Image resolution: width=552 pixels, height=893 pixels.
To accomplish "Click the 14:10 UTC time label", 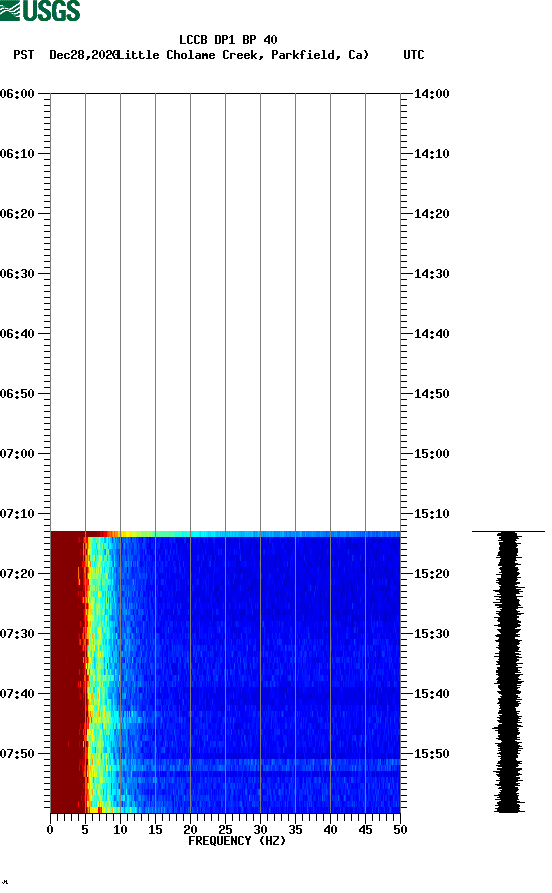I will click(431, 154).
